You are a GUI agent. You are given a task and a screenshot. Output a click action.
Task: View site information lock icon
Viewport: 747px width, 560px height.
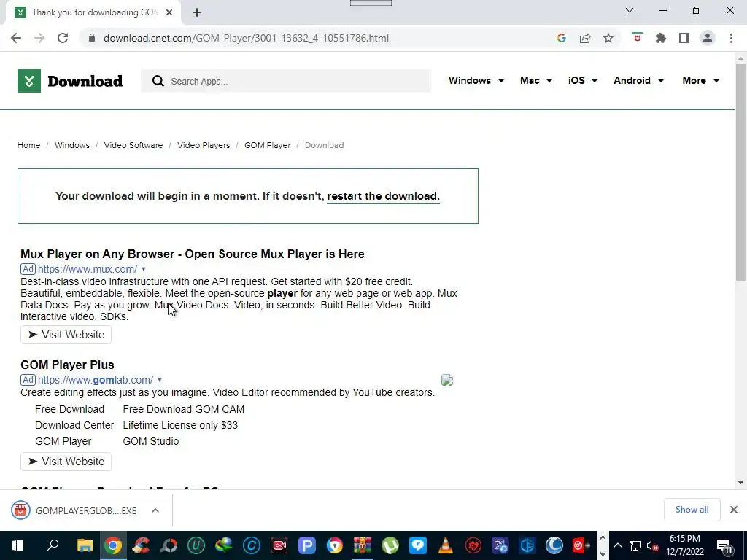tap(92, 38)
